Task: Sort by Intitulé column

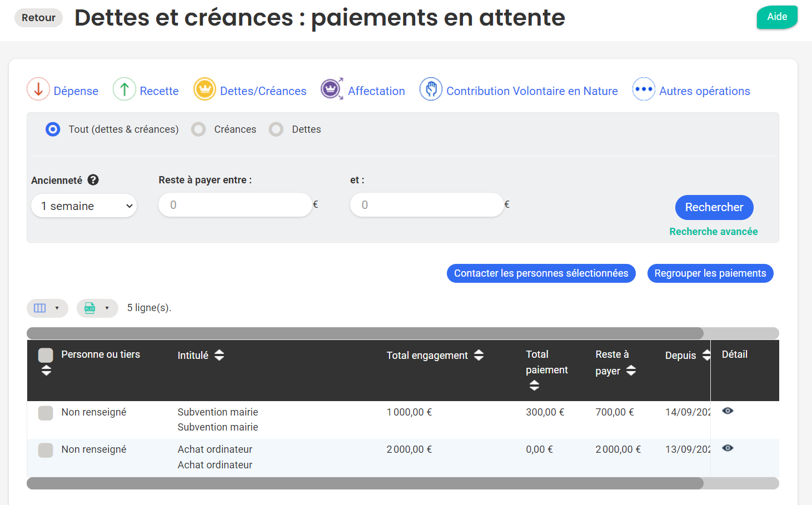Action: coord(219,356)
